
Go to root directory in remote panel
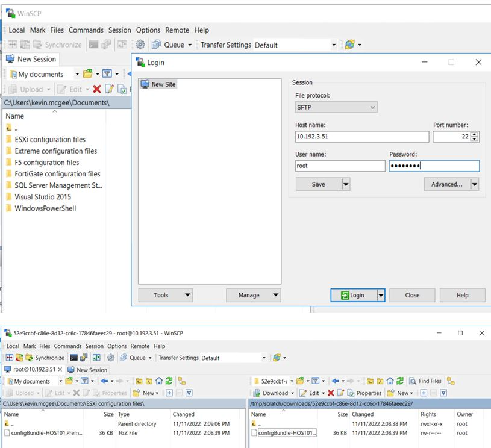[380, 381]
